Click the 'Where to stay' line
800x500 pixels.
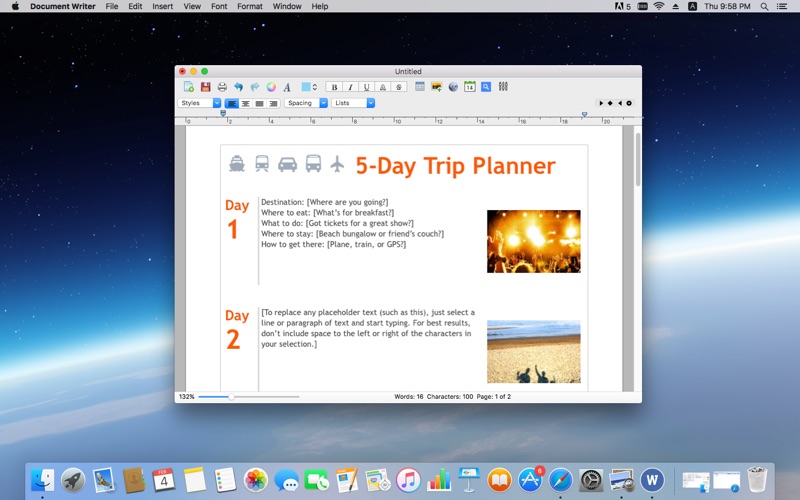pos(353,234)
